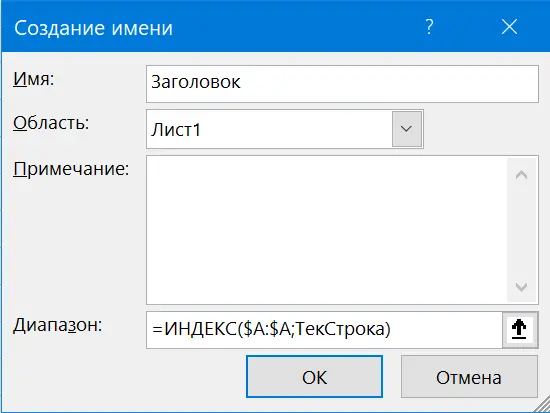Focus the Диапазон formula field
Screen dimensions: 550x413
tap(324, 329)
